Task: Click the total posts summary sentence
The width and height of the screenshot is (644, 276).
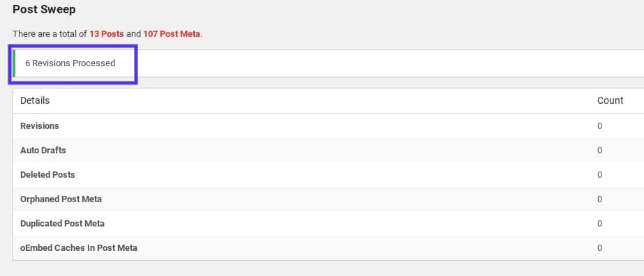Action: coord(107,34)
